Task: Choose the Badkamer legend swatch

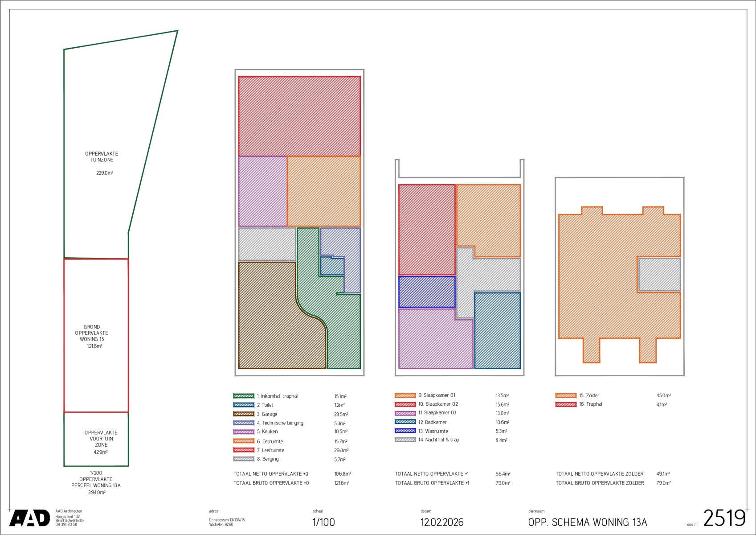Action: [x=405, y=422]
